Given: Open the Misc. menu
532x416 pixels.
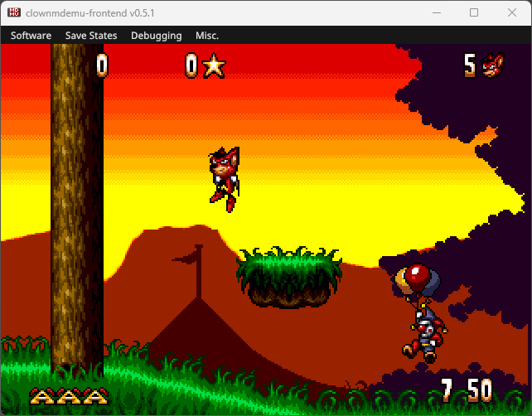Looking at the screenshot, I should tap(207, 36).
